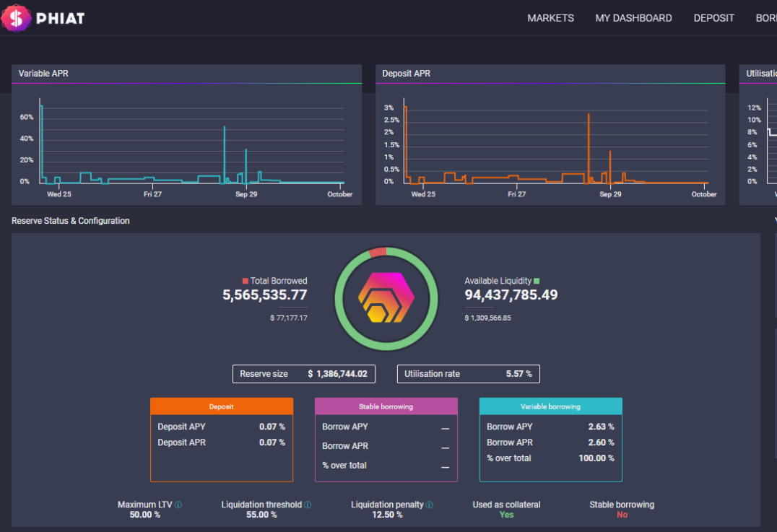Image resolution: width=777 pixels, height=532 pixels.
Task: Click the Deposit APY 0.07 % row
Action: 222,427
